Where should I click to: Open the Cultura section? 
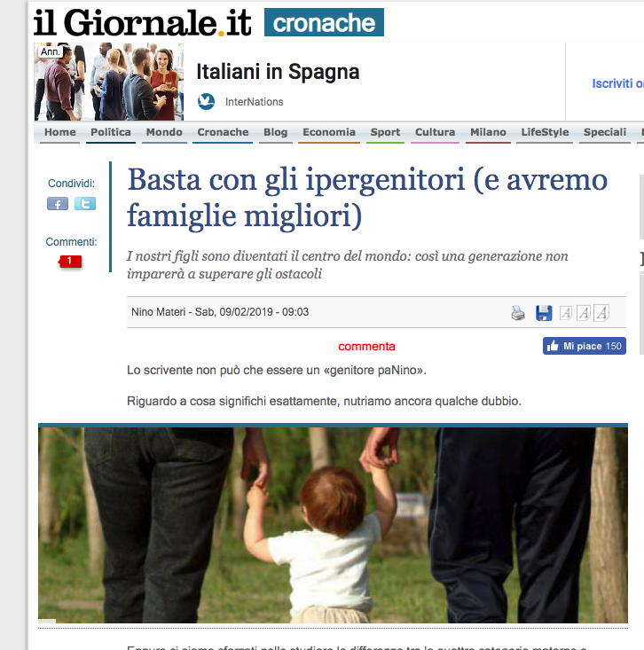[435, 132]
